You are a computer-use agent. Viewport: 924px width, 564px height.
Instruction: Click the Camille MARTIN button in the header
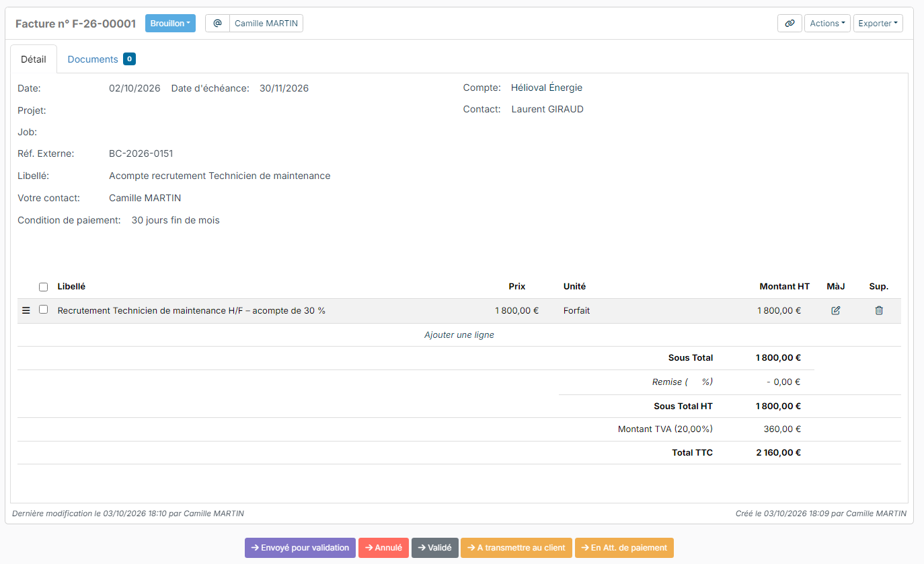click(266, 24)
